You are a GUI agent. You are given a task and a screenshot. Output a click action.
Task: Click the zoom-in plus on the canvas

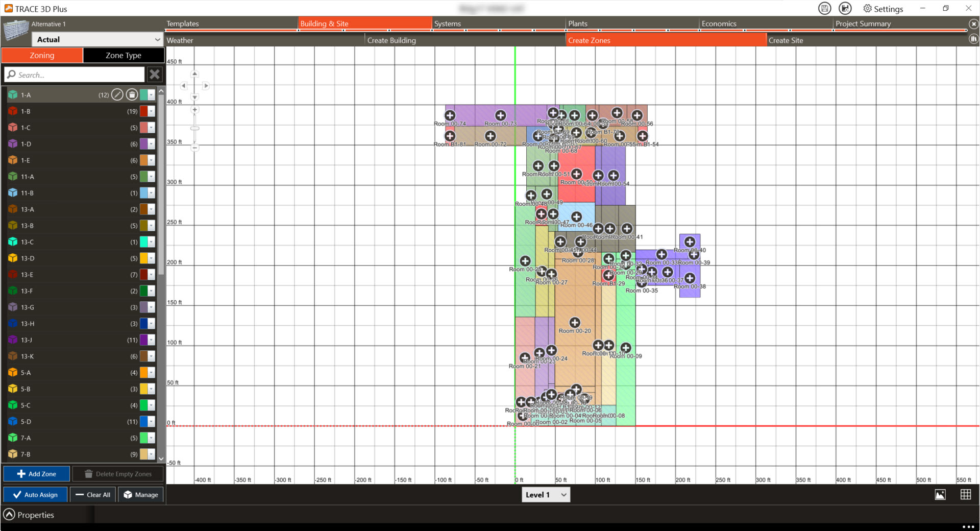tap(194, 110)
